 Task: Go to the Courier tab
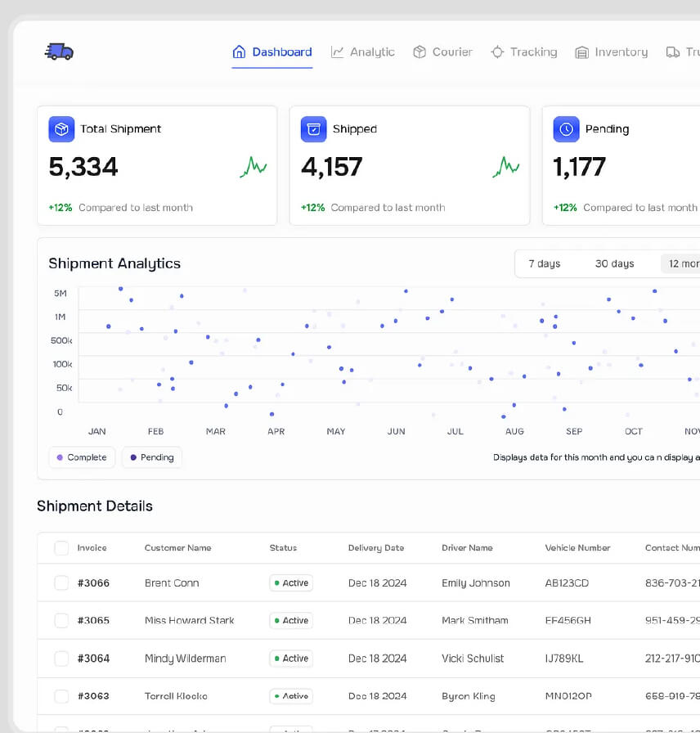coord(442,52)
